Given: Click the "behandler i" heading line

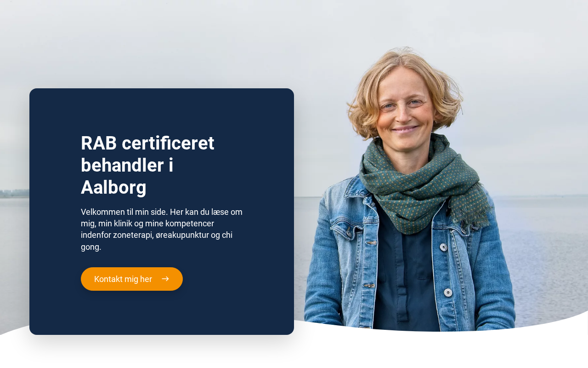Looking at the screenshot, I should tap(127, 165).
